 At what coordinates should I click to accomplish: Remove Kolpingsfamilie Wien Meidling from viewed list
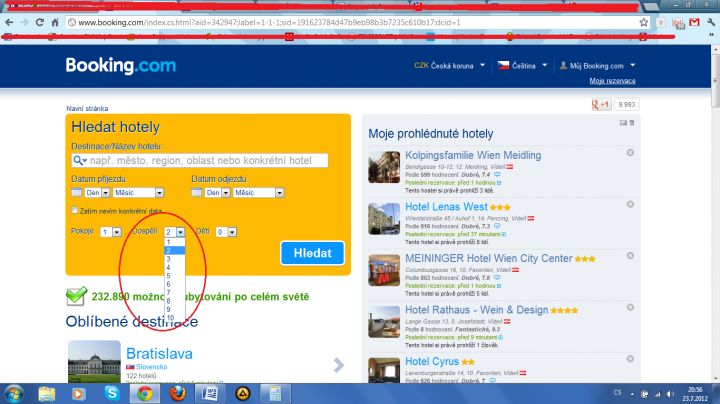(x=630, y=152)
